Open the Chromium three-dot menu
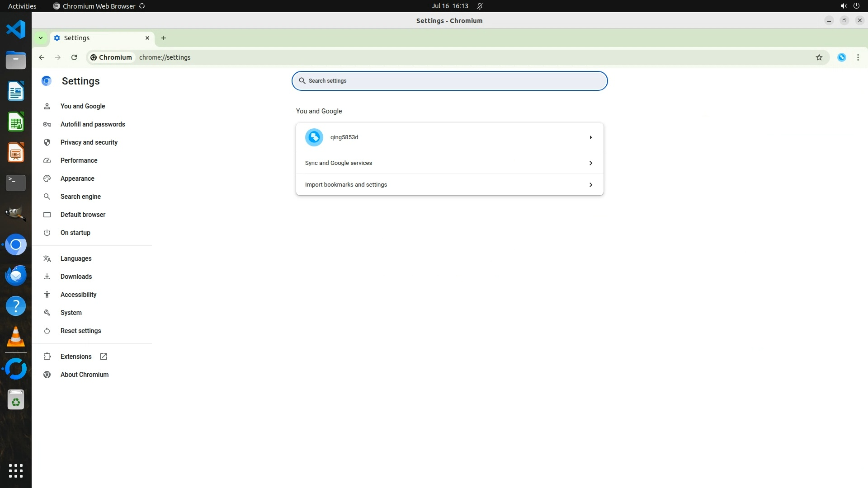Viewport: 868px width, 488px height. point(858,57)
